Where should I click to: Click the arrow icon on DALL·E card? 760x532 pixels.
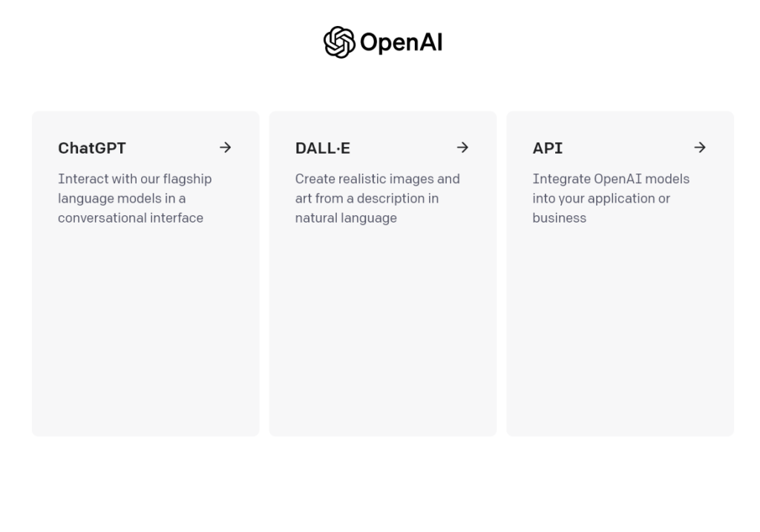[x=462, y=148]
